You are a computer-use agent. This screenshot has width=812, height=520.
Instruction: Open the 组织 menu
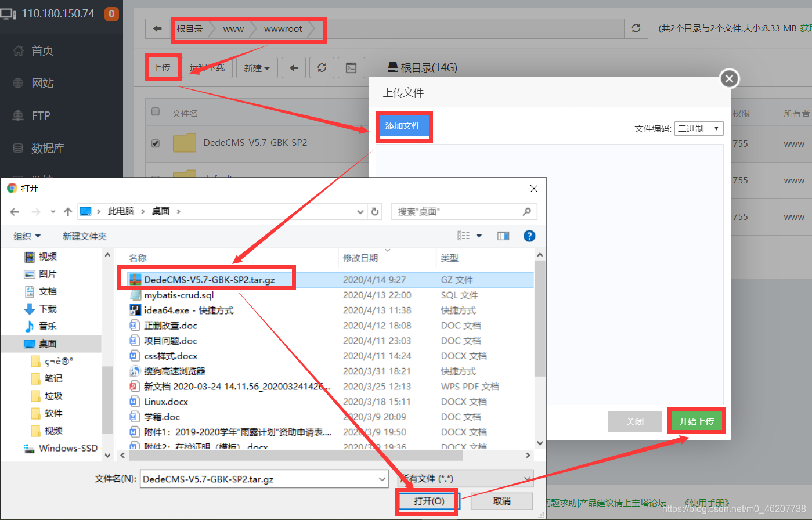tap(27, 236)
